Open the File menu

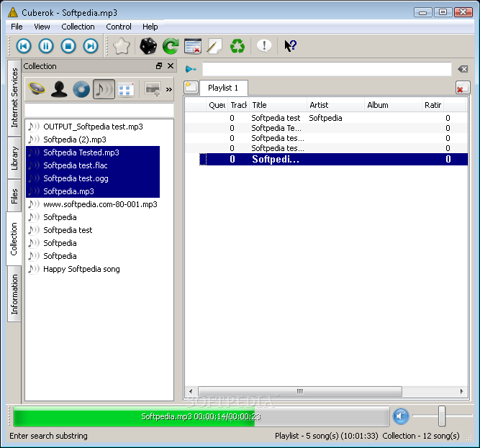coord(17,27)
